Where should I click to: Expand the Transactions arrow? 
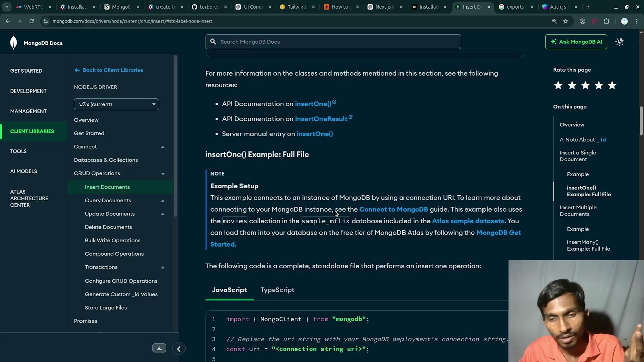163,267
